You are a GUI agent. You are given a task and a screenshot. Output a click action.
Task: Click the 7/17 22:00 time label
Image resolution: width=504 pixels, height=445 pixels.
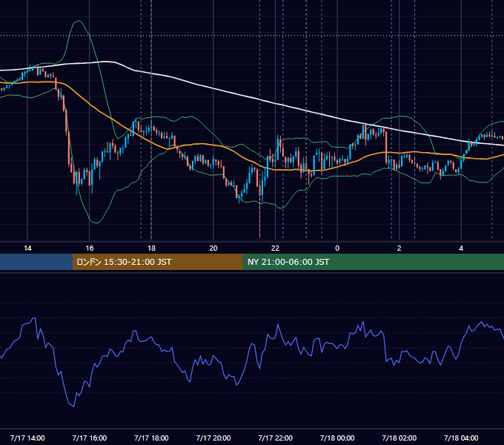(276, 438)
